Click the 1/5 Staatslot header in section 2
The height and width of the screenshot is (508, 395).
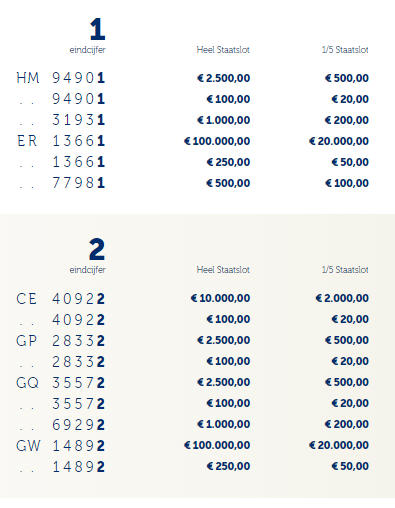click(345, 270)
